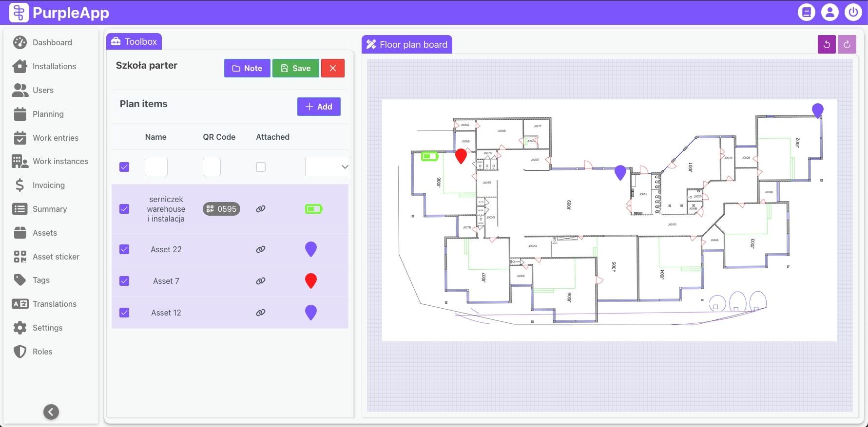Viewport: 868px width, 427px height.
Task: Click the attached link icon for Asset 22
Action: pos(261,249)
